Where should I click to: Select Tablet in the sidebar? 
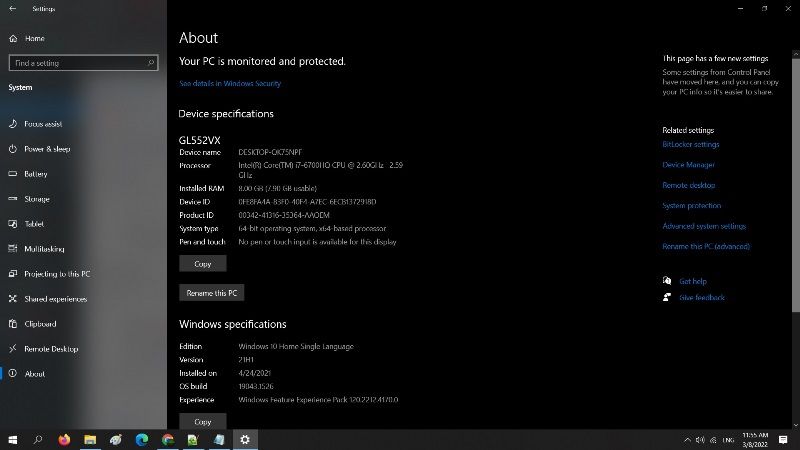(34, 224)
